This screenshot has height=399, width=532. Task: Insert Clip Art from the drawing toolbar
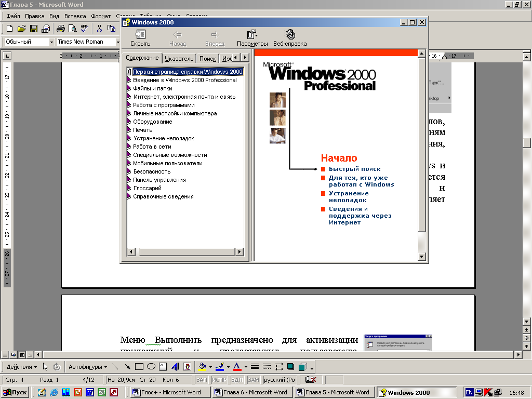187,366
